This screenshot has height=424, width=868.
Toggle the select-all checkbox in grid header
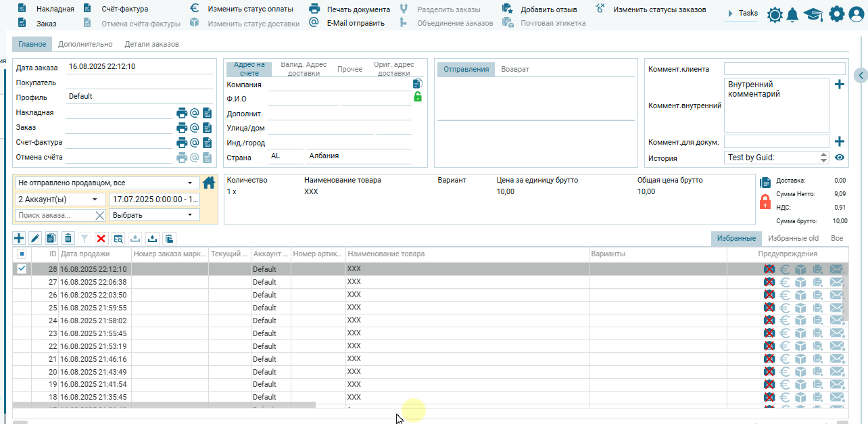point(22,254)
